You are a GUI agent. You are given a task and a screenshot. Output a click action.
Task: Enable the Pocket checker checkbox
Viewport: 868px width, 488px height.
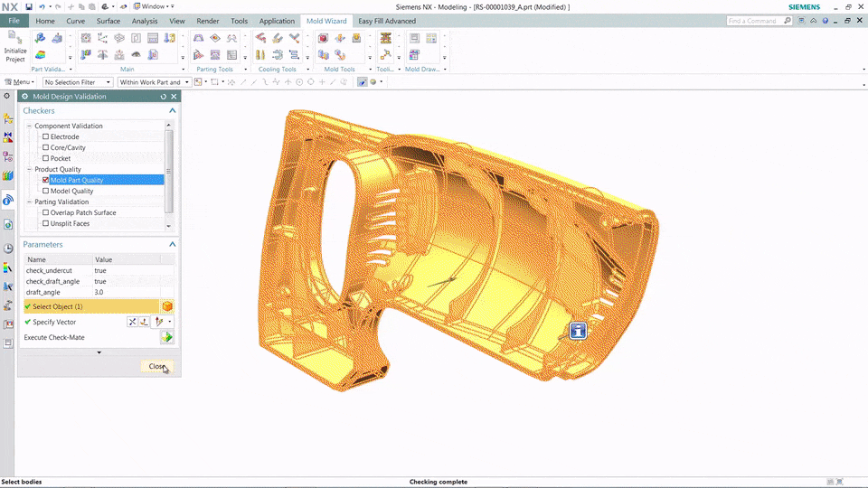coord(46,158)
